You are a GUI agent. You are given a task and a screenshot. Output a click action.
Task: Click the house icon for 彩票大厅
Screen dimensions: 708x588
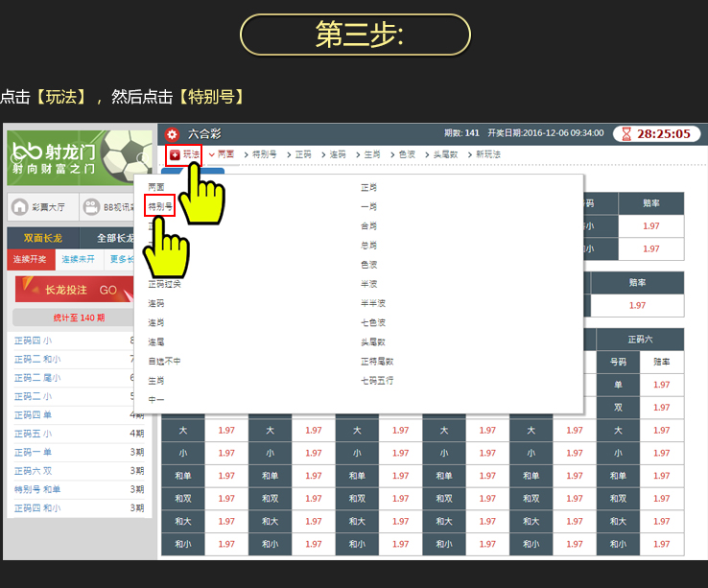pos(20,206)
